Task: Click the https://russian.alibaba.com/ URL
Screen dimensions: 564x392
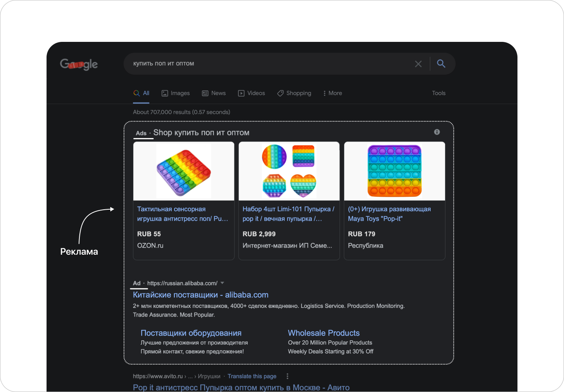Action: point(182,283)
